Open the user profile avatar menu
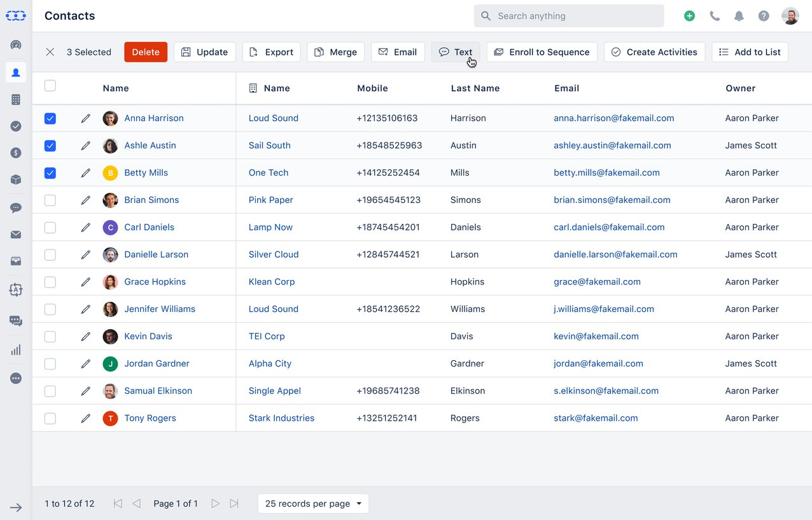 pos(790,16)
